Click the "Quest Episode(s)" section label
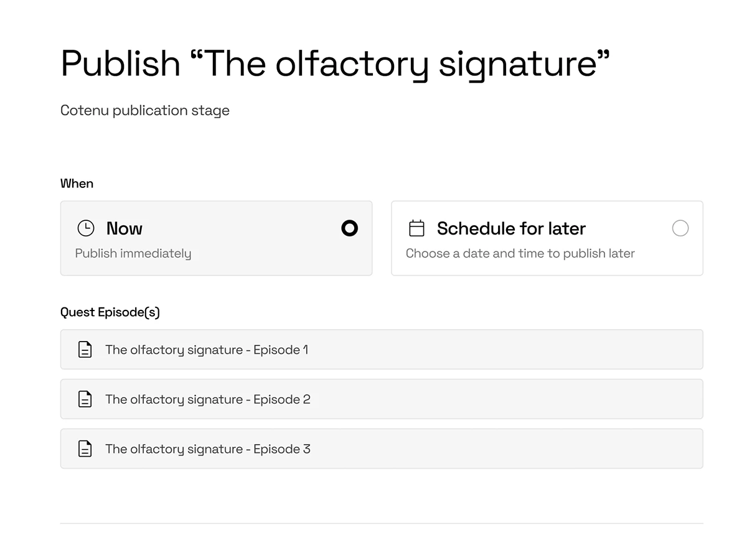The width and height of the screenshot is (747, 560). (110, 312)
